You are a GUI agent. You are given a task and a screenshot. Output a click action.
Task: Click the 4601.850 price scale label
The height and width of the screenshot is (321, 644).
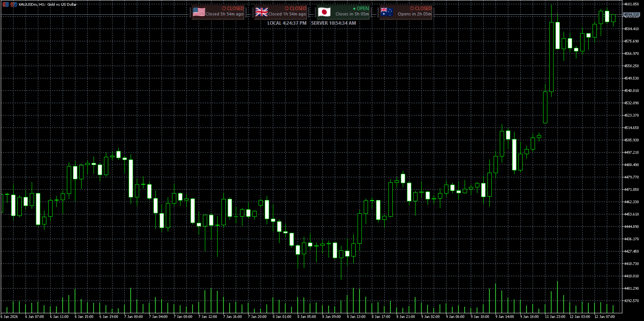(x=631, y=4)
